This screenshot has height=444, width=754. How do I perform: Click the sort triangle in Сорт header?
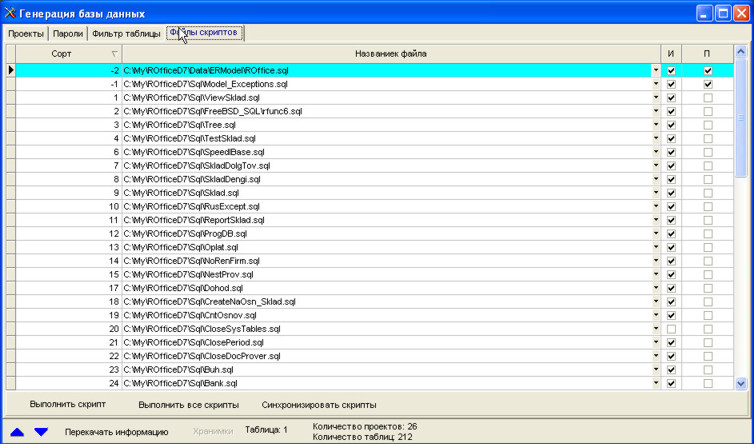[114, 53]
